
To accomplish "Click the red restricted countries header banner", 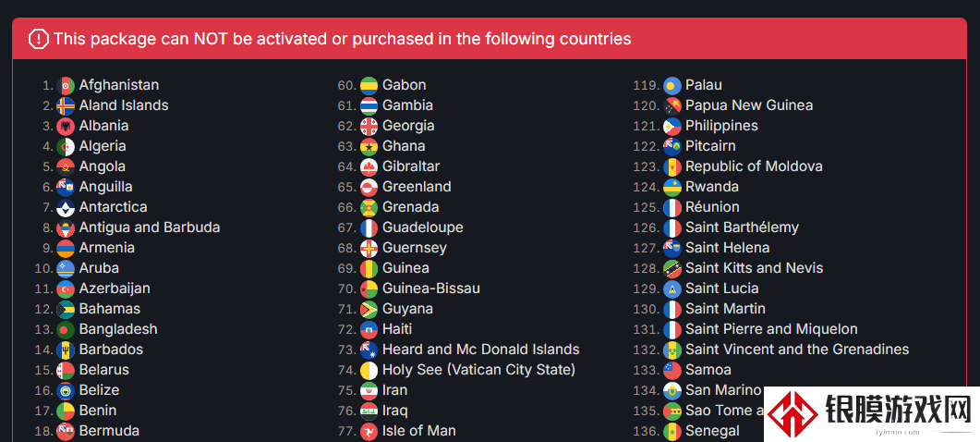I will [x=490, y=39].
